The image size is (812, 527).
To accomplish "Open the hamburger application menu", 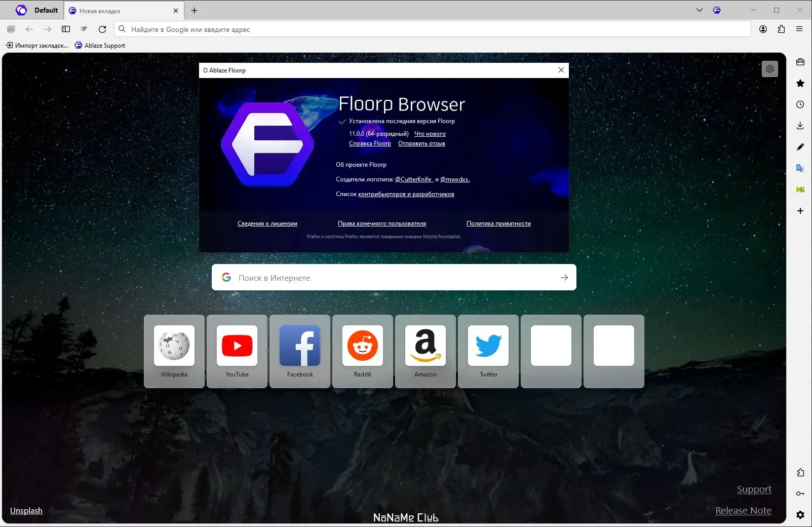I will pos(799,29).
